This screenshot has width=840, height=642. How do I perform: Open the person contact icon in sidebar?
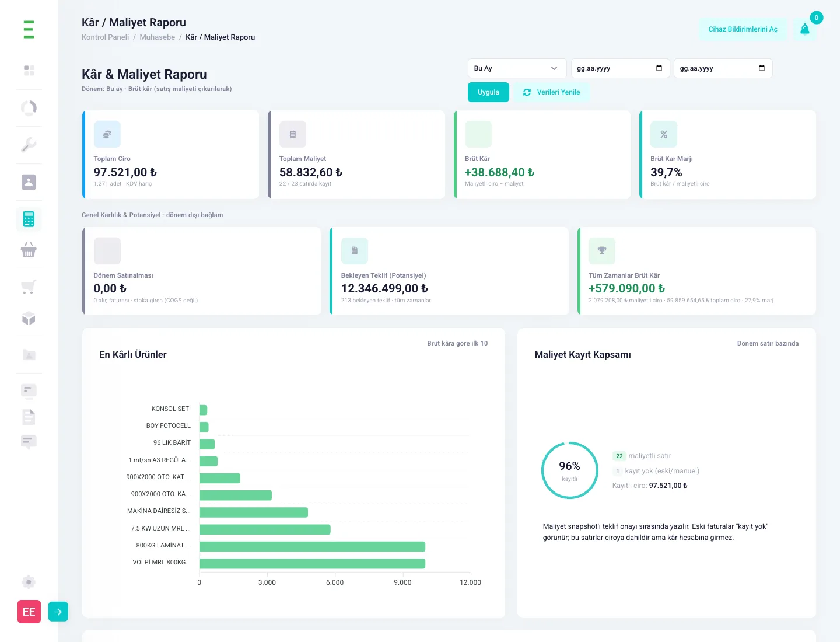click(x=29, y=182)
